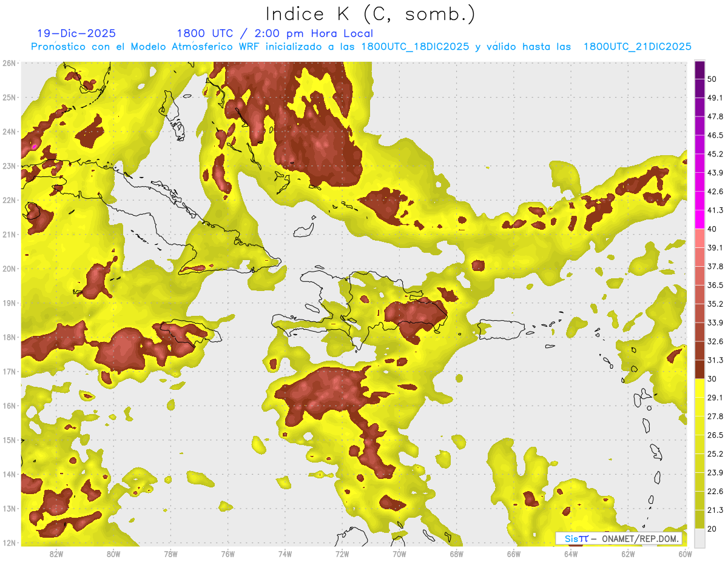Click the colorbar value '49.1'

tap(715, 98)
